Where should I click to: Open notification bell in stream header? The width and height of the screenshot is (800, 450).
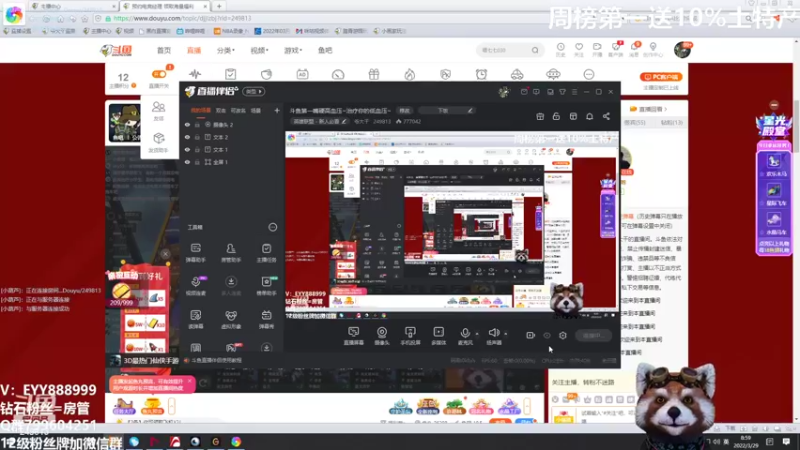tap(589, 116)
